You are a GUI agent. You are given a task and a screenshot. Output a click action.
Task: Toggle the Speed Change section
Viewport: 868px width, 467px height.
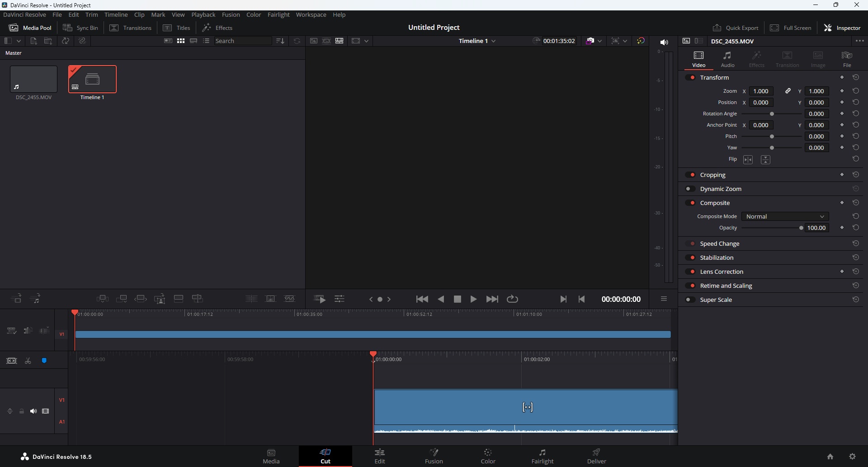point(690,243)
